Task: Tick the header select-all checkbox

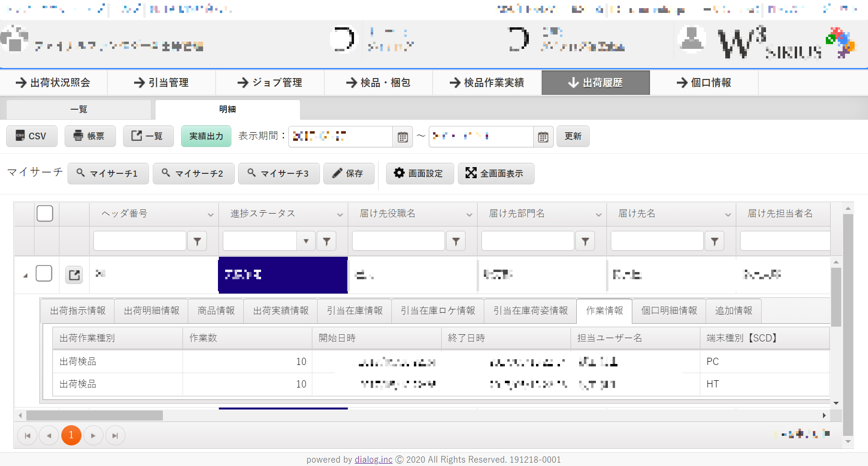Action: pyautogui.click(x=45, y=214)
